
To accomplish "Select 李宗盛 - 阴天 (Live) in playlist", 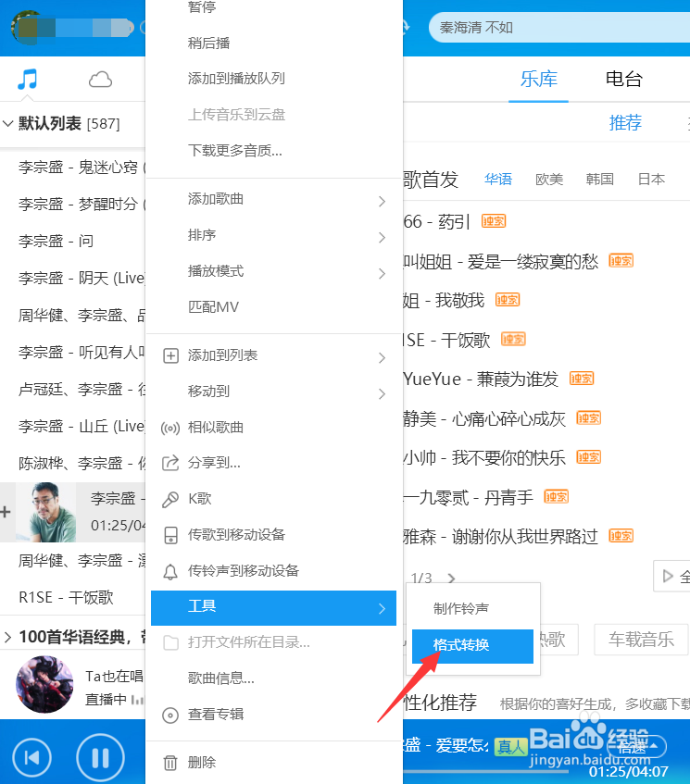I will point(82,278).
